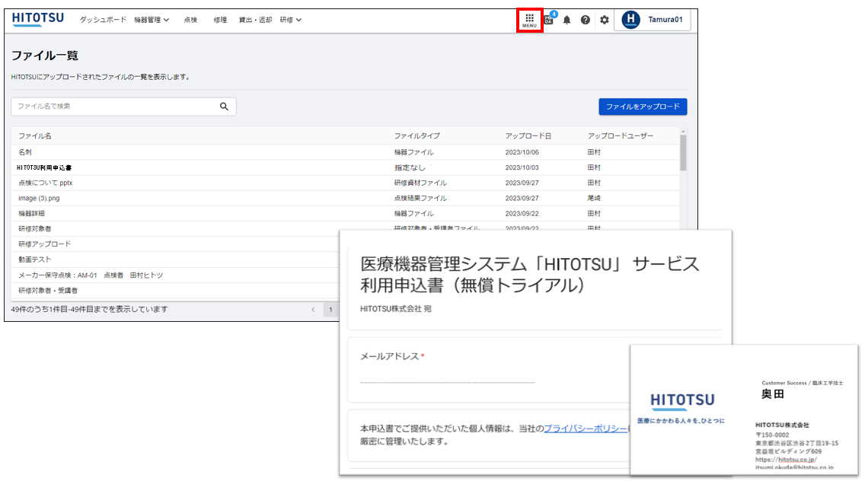Open the MEDA icon with badge
The height and width of the screenshot is (481, 868).
pyautogui.click(x=550, y=19)
